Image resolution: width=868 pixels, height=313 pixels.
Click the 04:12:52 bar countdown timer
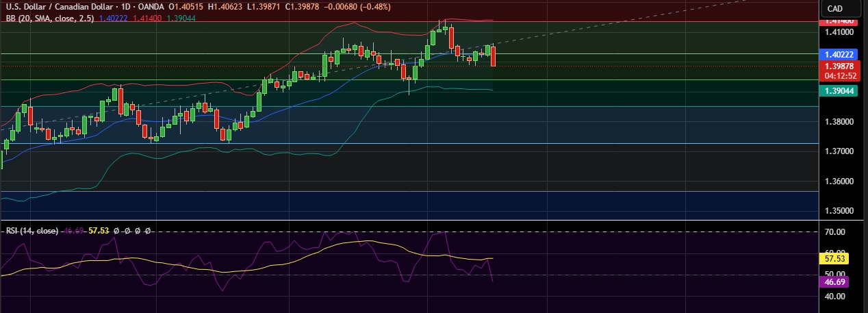(841, 76)
